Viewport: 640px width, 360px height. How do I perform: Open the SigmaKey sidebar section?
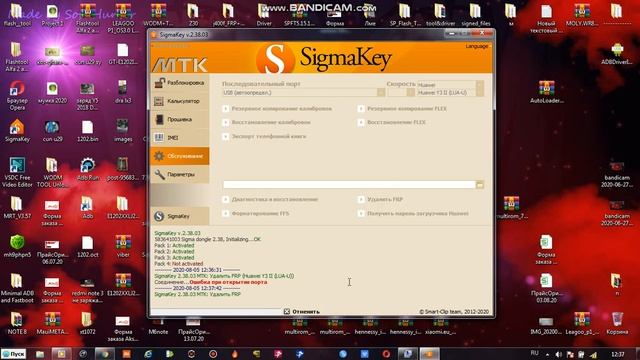pyautogui.click(x=180, y=216)
